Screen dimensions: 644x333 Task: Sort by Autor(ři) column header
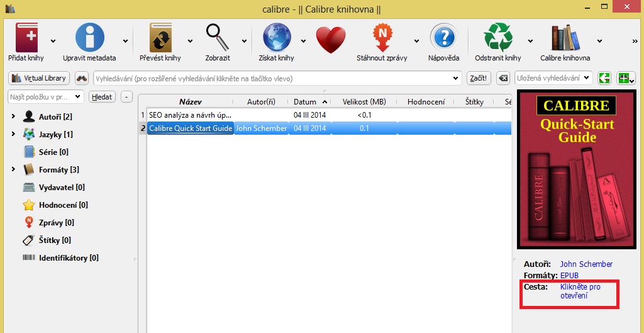click(x=261, y=102)
